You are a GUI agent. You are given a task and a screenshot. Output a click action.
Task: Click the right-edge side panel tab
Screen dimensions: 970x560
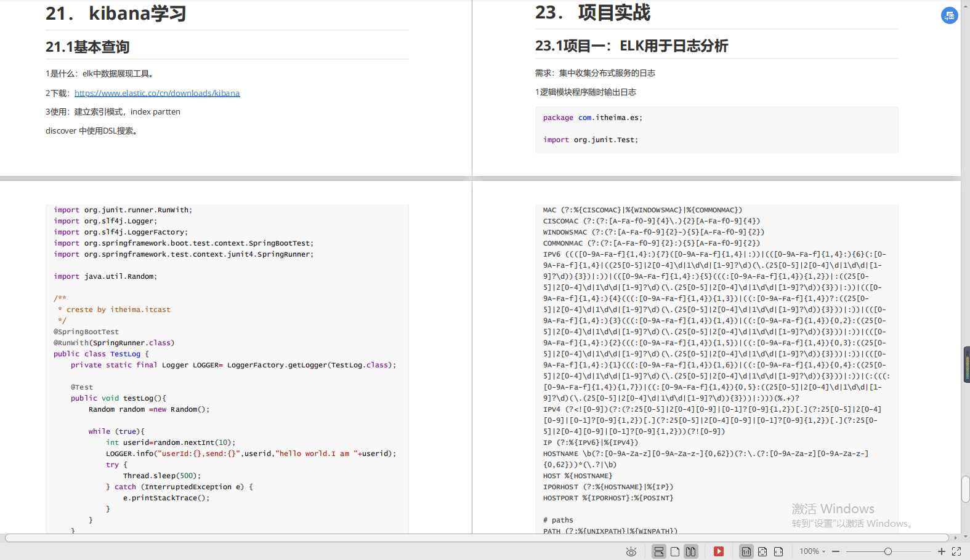tap(967, 364)
